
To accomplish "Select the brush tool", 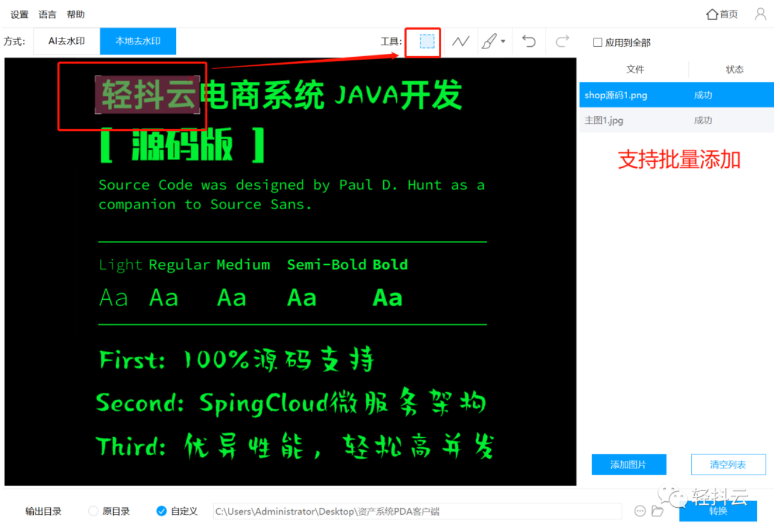I will click(489, 41).
